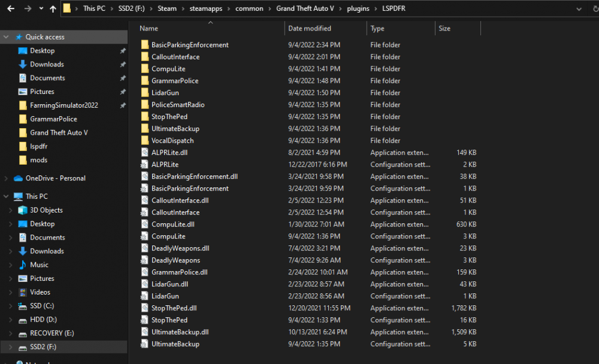This screenshot has width=599, height=364.
Task: Select the VocalDispatch folder icon
Action: (x=144, y=141)
